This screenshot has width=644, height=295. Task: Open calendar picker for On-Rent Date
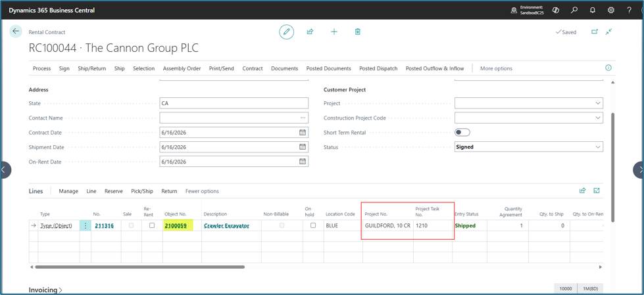[x=303, y=162]
